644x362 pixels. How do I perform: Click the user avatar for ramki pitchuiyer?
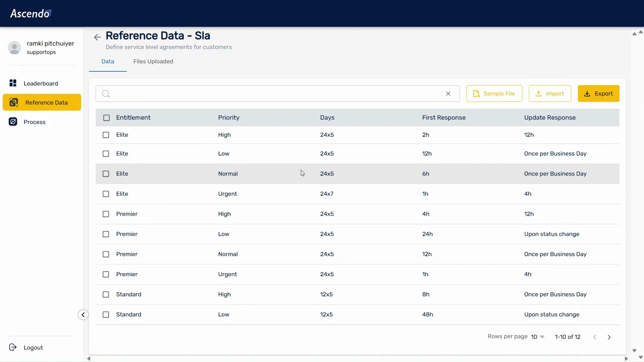pos(14,47)
